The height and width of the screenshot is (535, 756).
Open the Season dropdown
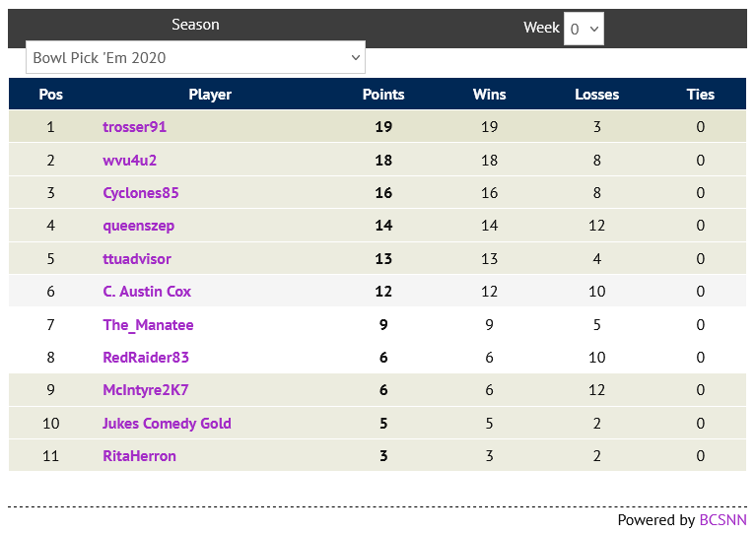click(195, 57)
